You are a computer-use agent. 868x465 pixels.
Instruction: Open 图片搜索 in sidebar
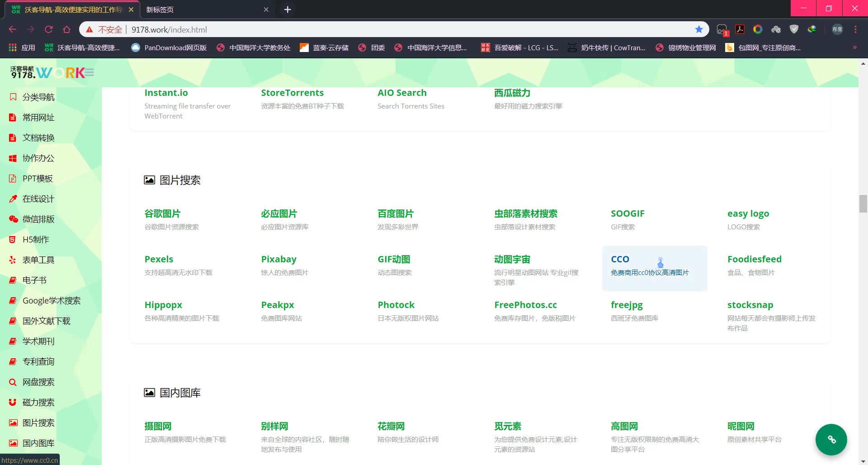pyautogui.click(x=38, y=422)
